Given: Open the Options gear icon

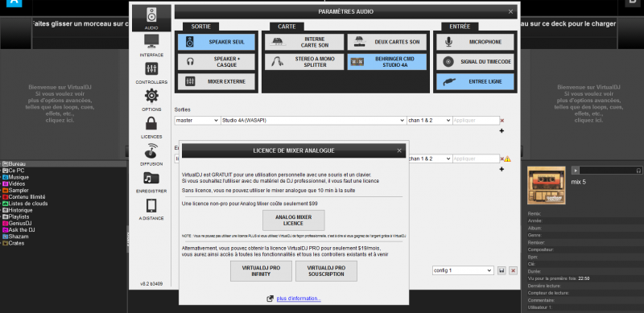Looking at the screenshot, I should [x=151, y=96].
